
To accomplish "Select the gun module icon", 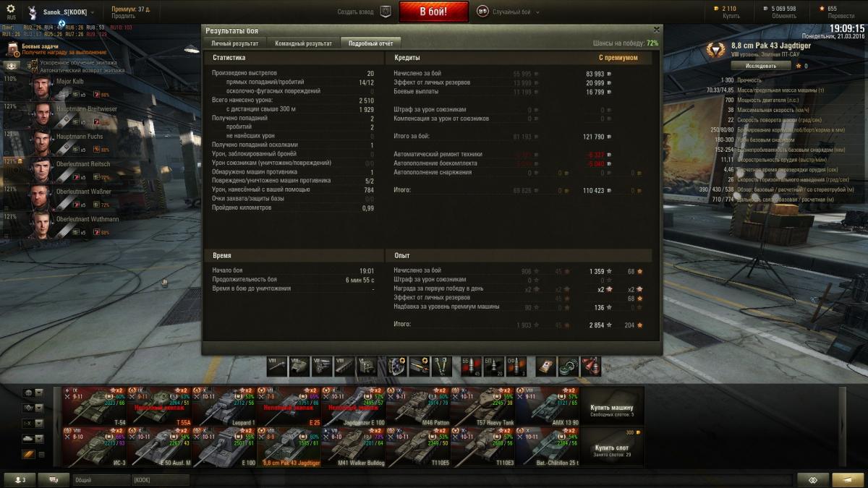I will 278,366.
